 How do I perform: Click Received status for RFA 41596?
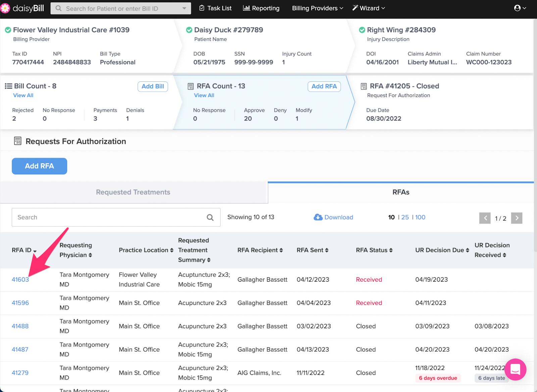point(369,303)
